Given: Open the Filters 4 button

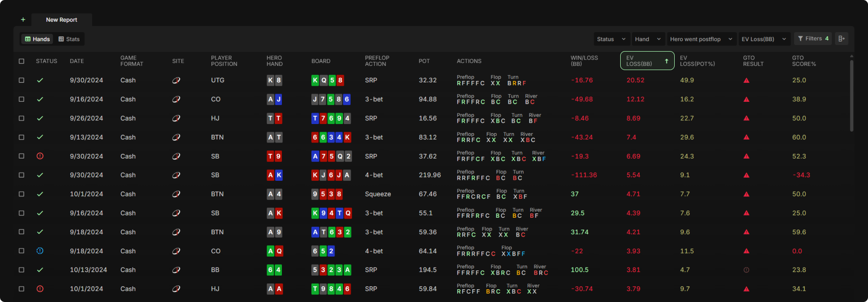Looking at the screenshot, I should coord(813,39).
